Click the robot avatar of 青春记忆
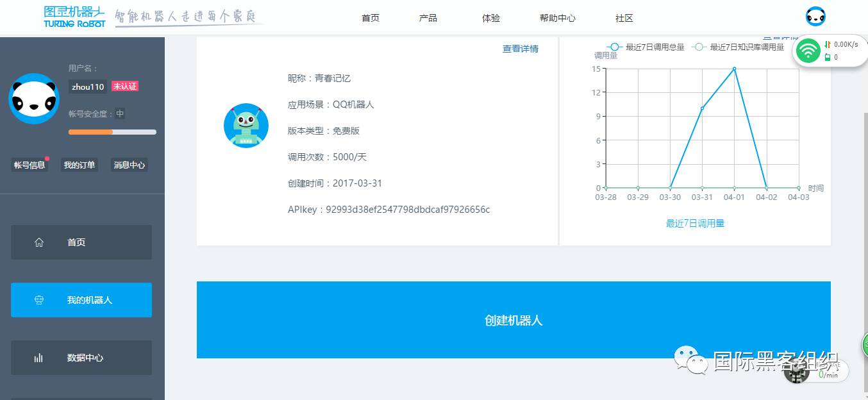The image size is (868, 400). point(246,126)
